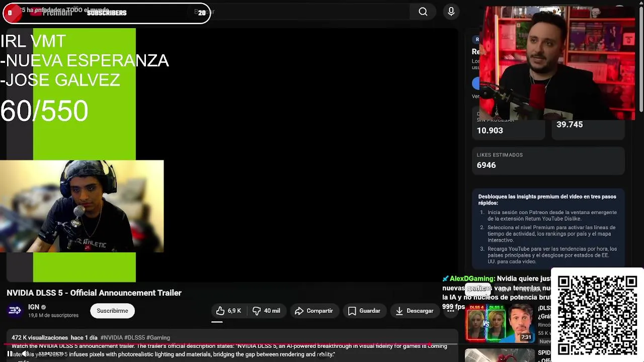Image resolution: width=644 pixels, height=362 pixels.
Task: Click the video title NVIDIA DLSS 5 trailer
Action: [x=94, y=293]
